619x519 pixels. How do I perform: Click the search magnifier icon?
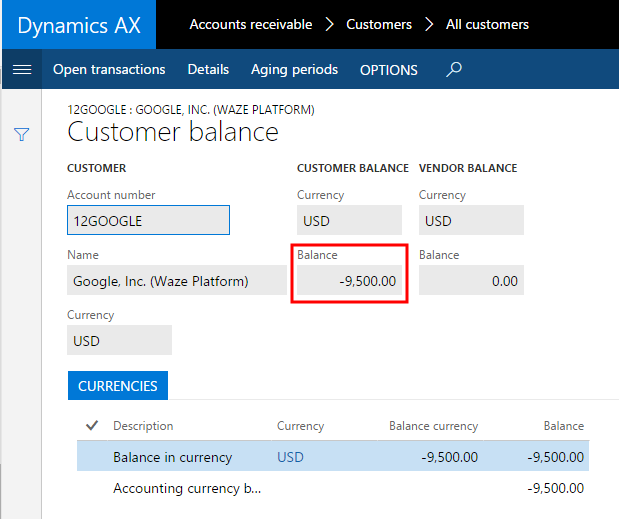[454, 69]
